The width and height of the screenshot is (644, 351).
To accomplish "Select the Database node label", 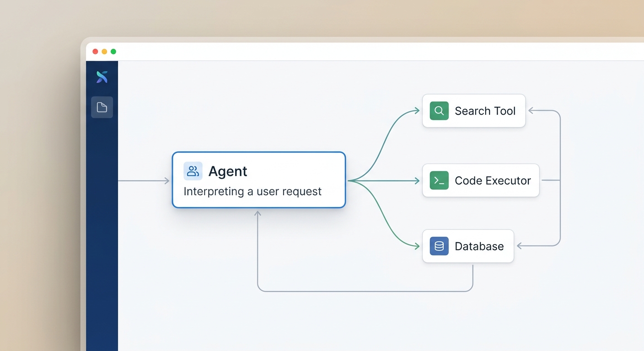I will [479, 246].
